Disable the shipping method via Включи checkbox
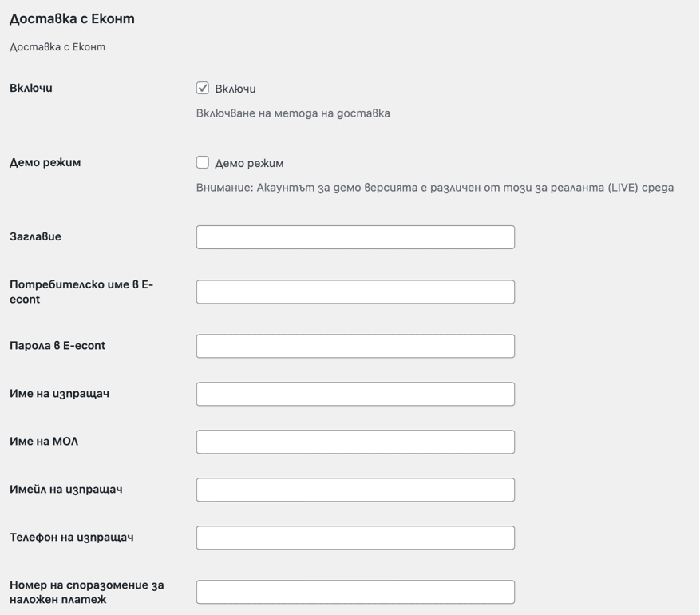 pos(202,89)
